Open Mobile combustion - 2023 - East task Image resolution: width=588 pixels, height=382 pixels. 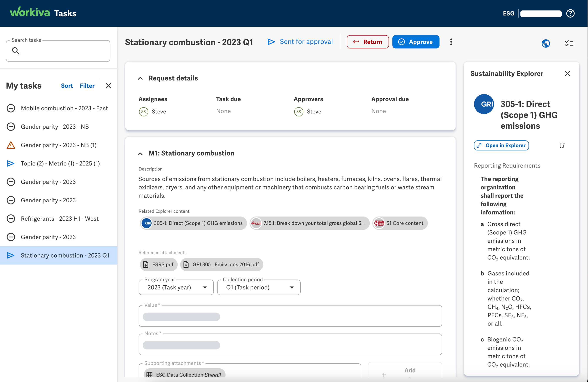(59, 108)
